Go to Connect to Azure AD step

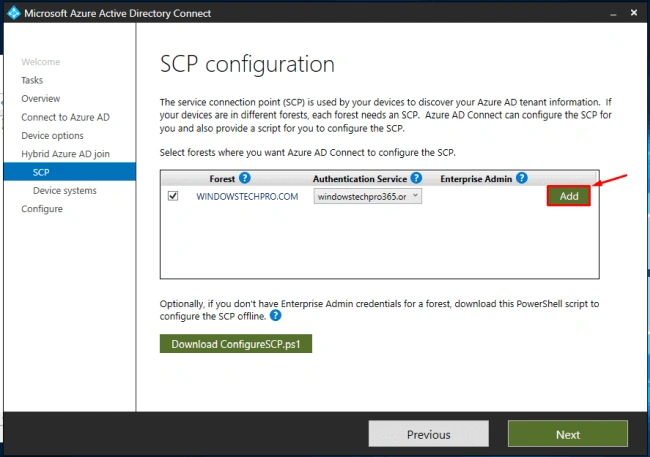point(65,117)
